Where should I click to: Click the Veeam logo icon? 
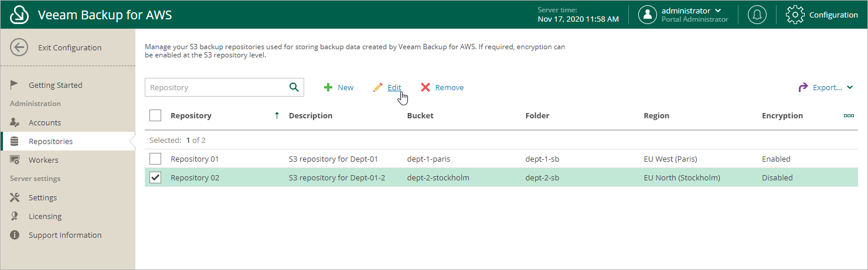point(20,15)
